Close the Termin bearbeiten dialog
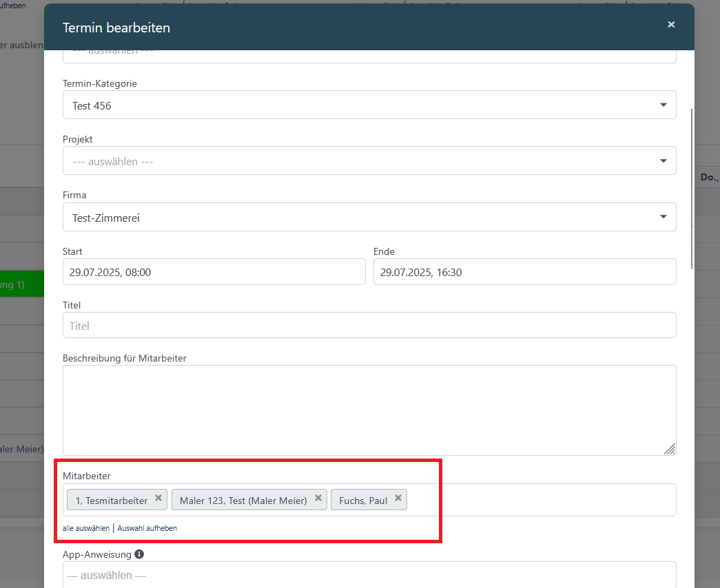Image resolution: width=720 pixels, height=588 pixels. pyautogui.click(x=671, y=25)
